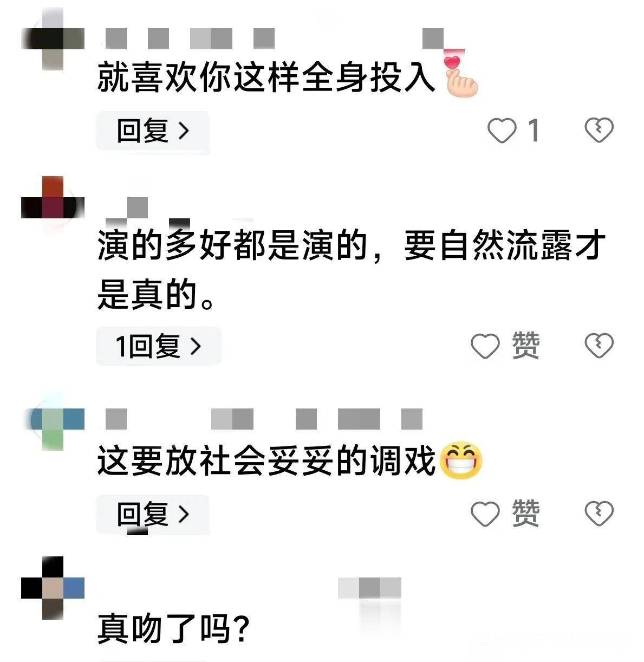The height and width of the screenshot is (662, 644).
Task: Like the comment '就喜欢你这样全身投入'
Action: (x=502, y=131)
